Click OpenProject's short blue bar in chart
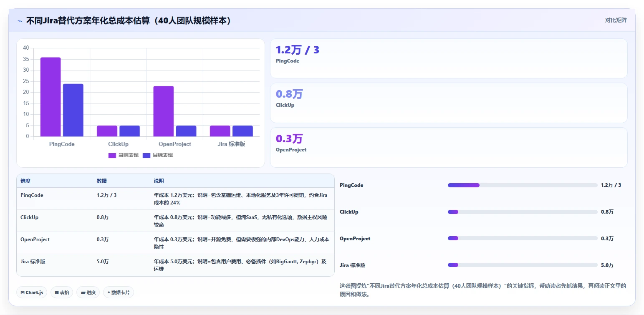The image size is (644, 315). point(186,131)
